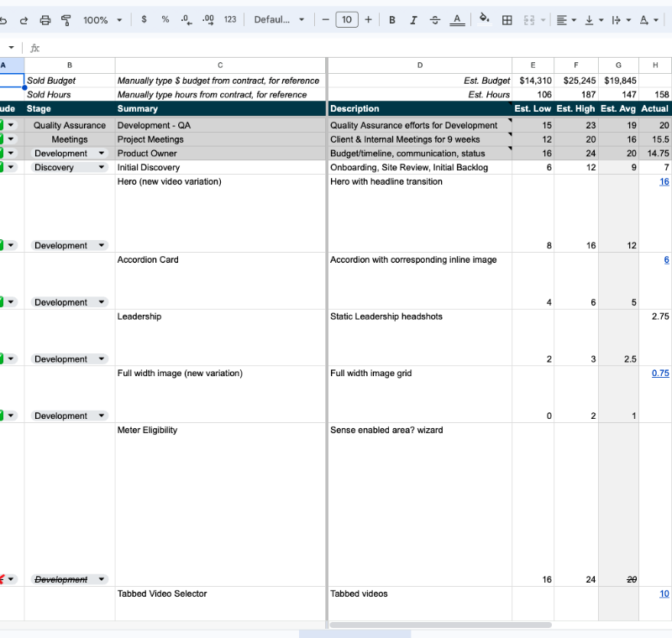The height and width of the screenshot is (638, 672).
Task: Select the Sold Budget cell
Action: click(x=70, y=81)
